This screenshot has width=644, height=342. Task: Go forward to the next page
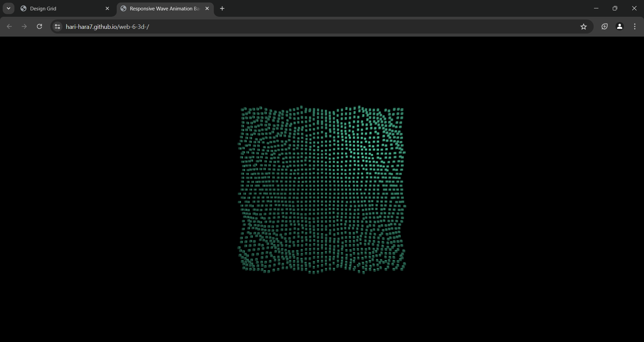coord(24,26)
